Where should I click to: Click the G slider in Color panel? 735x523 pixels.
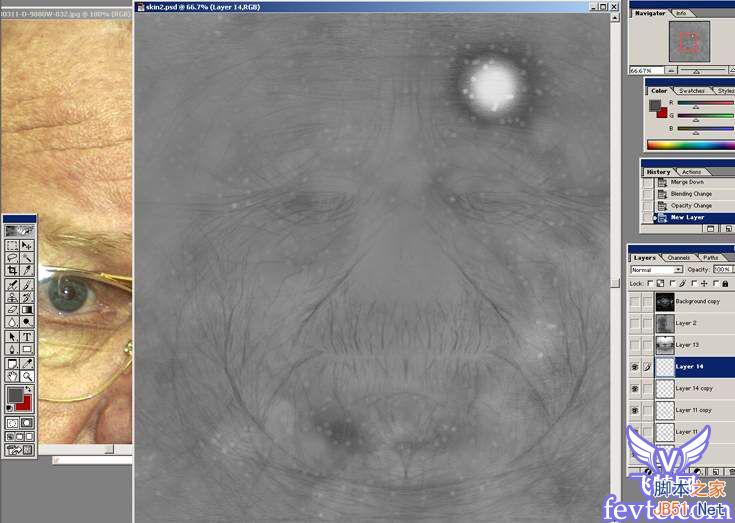point(705,116)
